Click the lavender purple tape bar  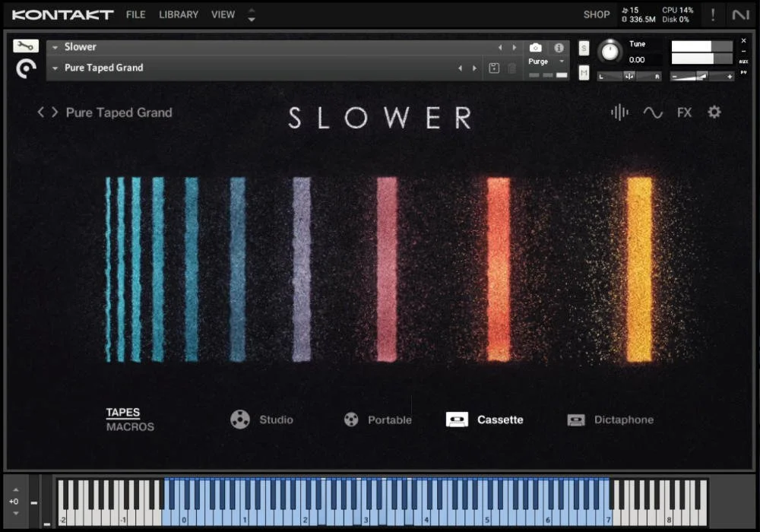302,269
